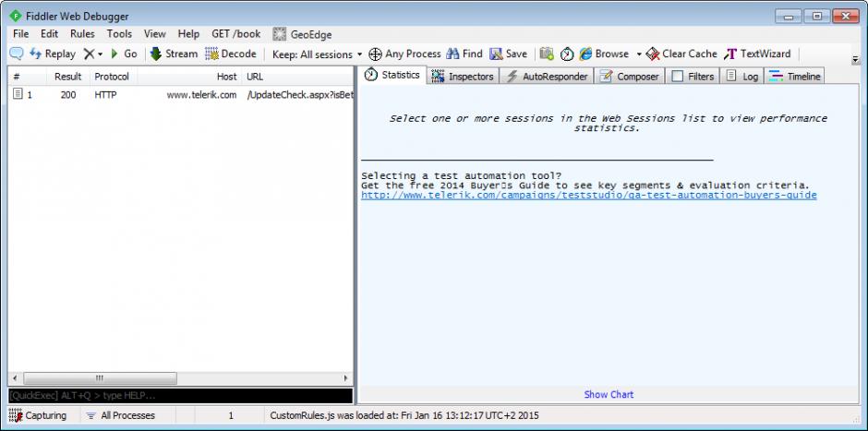This screenshot has height=431, width=868.
Task: Open the Tools menu
Action: (119, 34)
